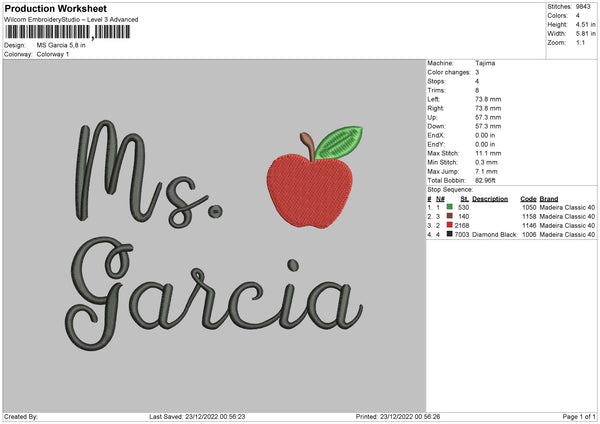Click the 'Diamond Black' description text
This screenshot has height=424, width=600.
tap(494, 234)
